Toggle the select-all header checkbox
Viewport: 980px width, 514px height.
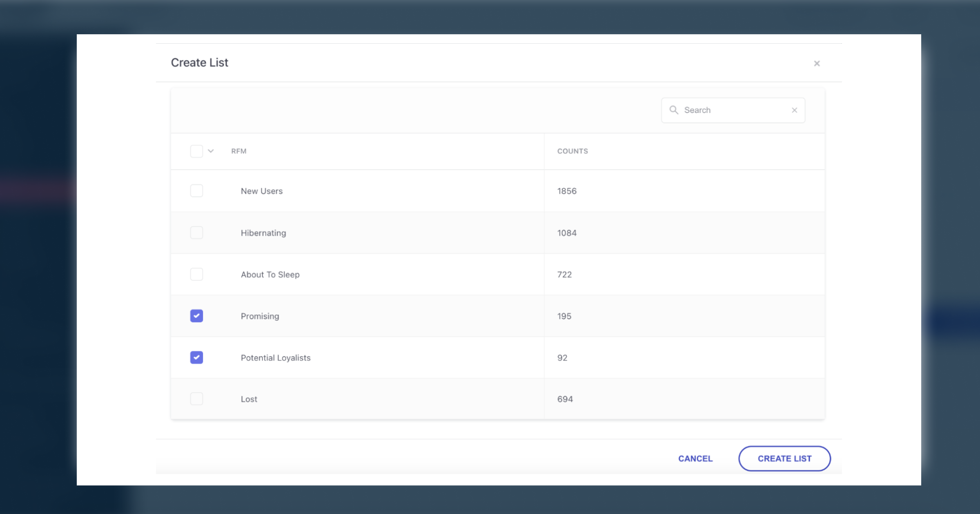coord(196,151)
